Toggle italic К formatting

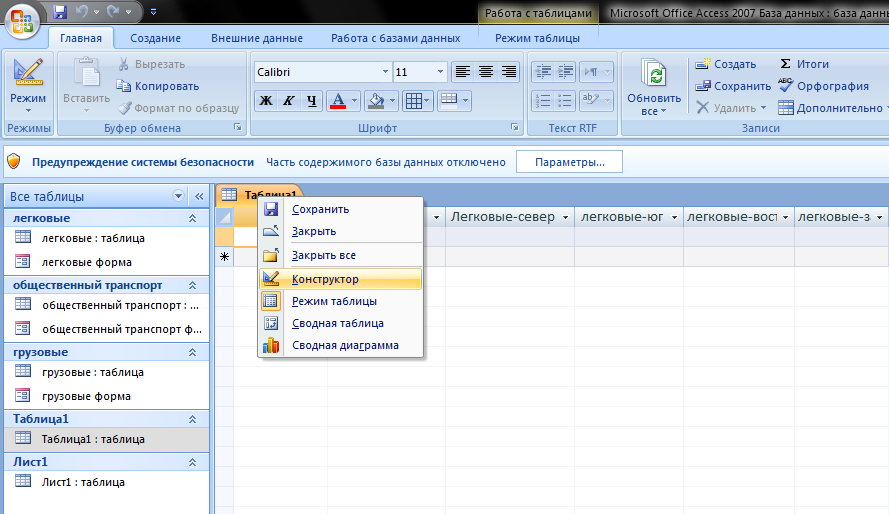tap(289, 101)
